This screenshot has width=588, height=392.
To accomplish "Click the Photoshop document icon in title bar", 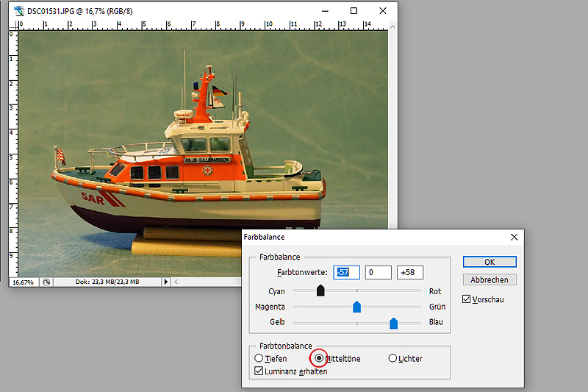I will 19,11.
